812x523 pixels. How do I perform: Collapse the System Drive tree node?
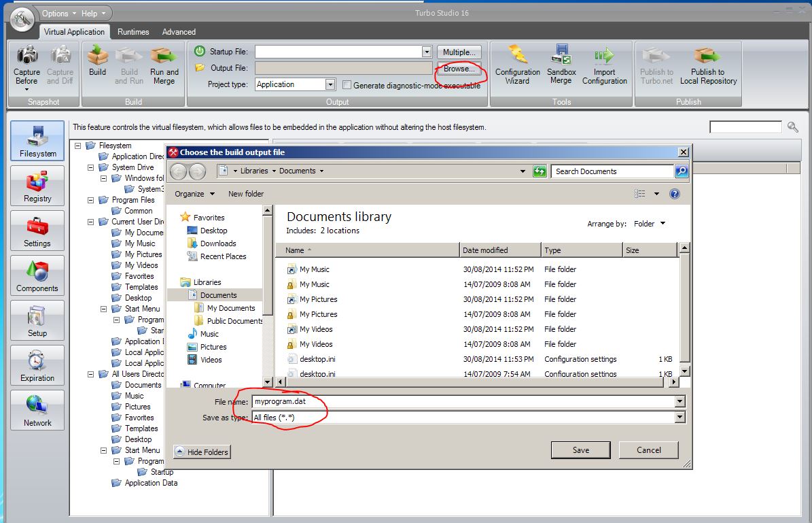pos(90,167)
